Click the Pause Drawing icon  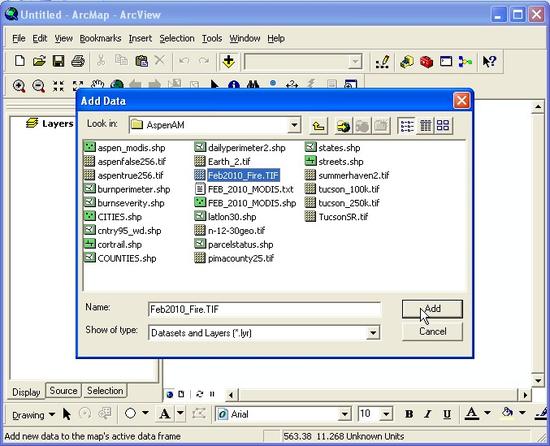tap(212, 394)
